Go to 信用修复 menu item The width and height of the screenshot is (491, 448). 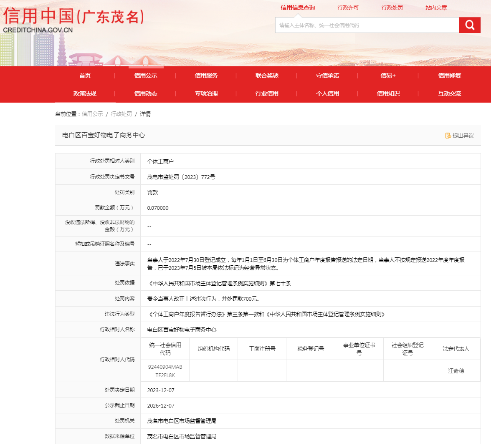[449, 76]
